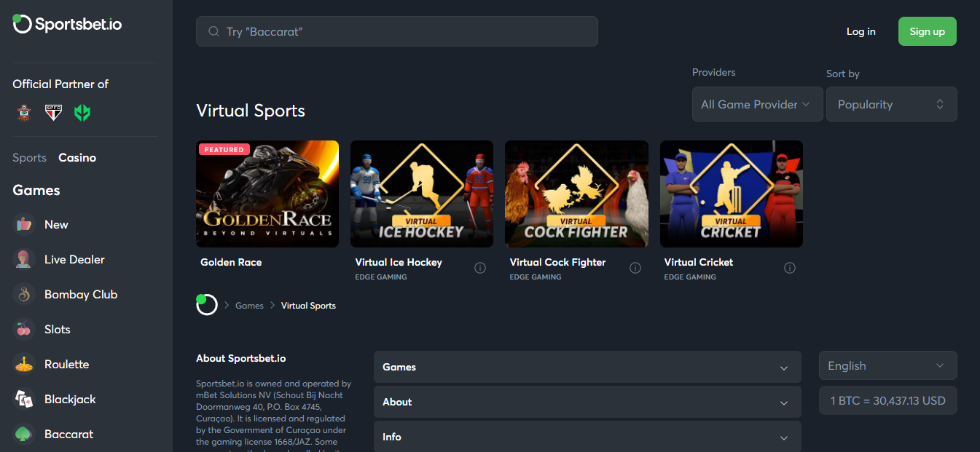The height and width of the screenshot is (452, 980).
Task: Open the Virtual Cricket thumbnail
Action: pyautogui.click(x=732, y=194)
